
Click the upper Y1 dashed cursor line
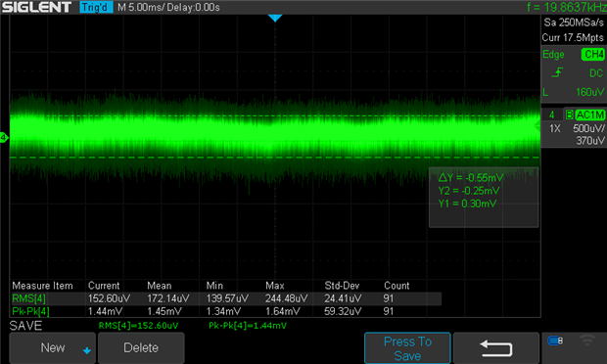tap(275, 115)
